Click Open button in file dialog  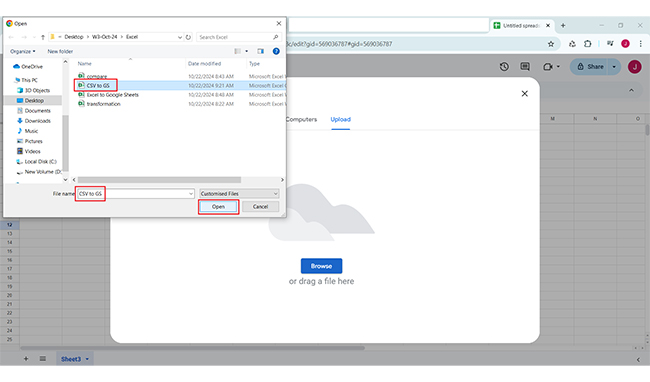[218, 207]
